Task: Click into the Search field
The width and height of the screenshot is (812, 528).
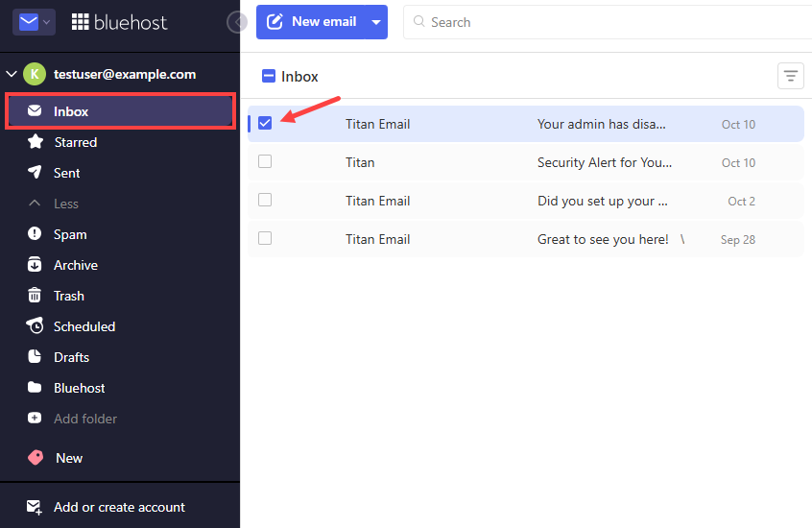Action: (606, 22)
